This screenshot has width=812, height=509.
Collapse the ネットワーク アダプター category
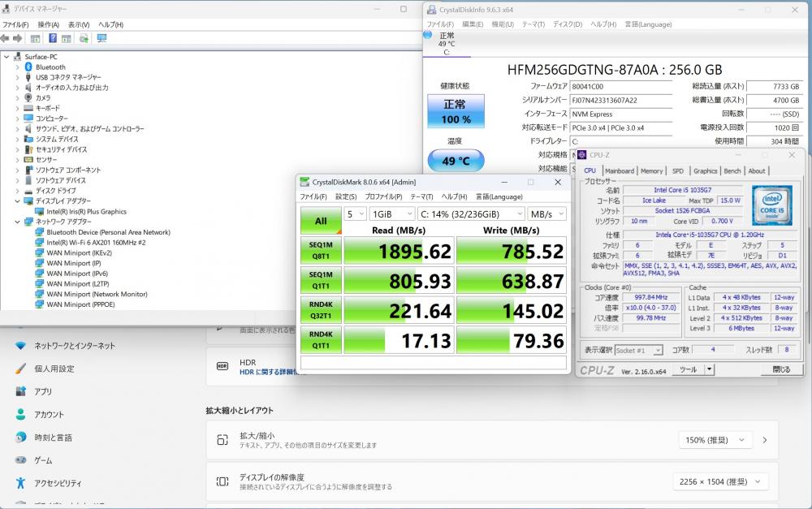17,222
